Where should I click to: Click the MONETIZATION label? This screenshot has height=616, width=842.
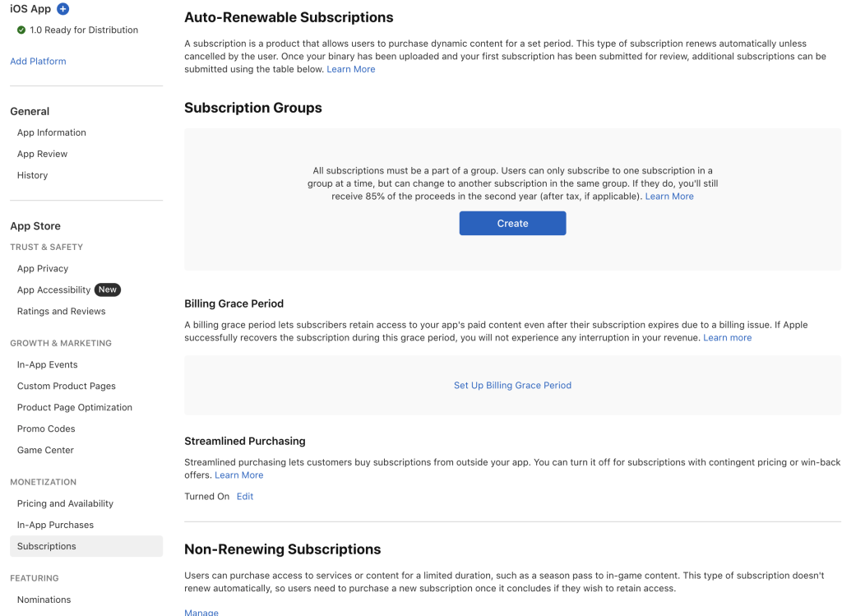(44, 482)
